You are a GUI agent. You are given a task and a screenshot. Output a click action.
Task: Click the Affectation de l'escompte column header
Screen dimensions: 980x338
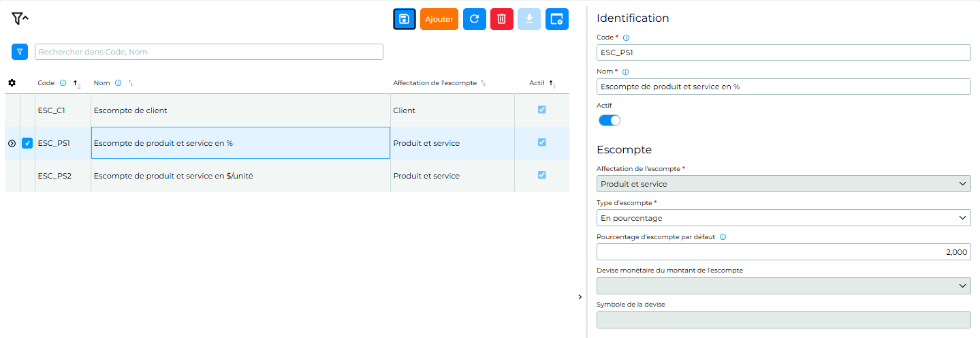pyautogui.click(x=434, y=83)
